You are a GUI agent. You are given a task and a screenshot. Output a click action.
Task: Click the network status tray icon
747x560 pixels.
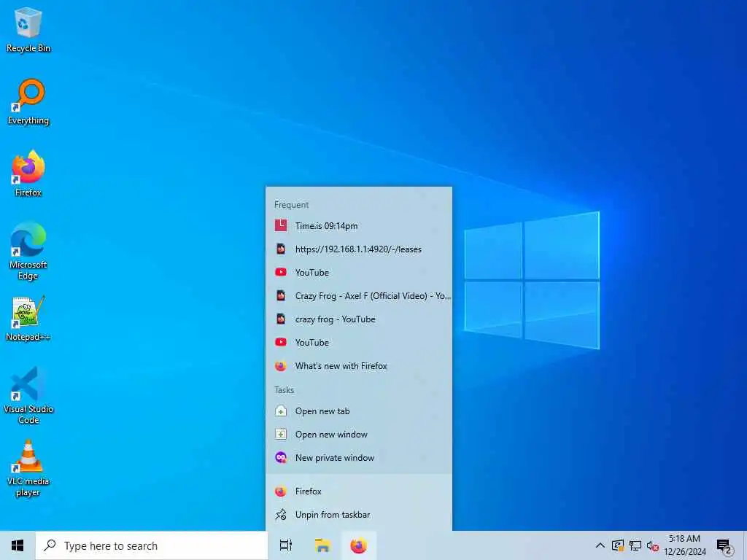pos(635,545)
